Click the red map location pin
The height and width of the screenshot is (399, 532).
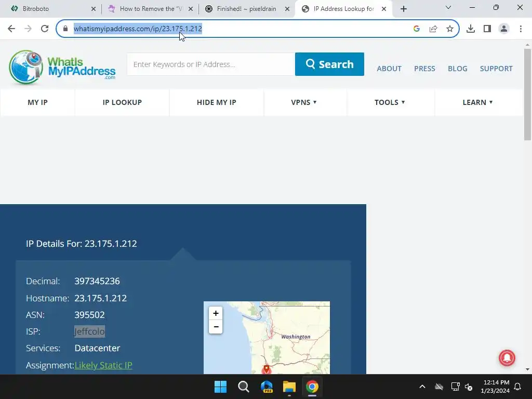267,369
